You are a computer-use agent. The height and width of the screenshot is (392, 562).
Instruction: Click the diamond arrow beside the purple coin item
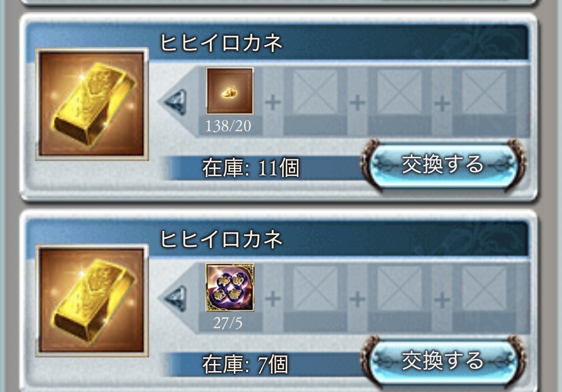176,299
